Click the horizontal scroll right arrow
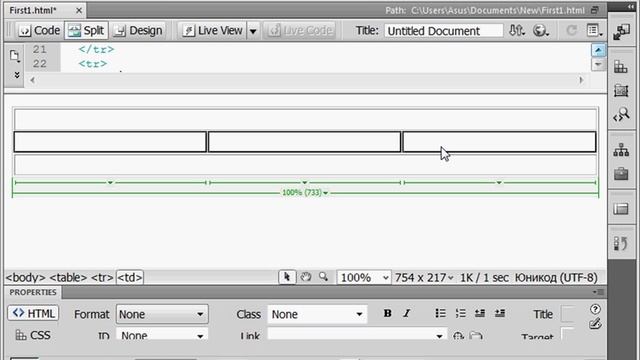The width and height of the screenshot is (640, 360). (x=581, y=80)
